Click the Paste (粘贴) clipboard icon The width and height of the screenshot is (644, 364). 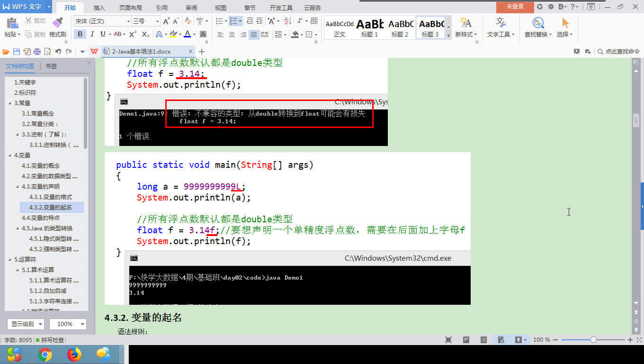(x=12, y=23)
